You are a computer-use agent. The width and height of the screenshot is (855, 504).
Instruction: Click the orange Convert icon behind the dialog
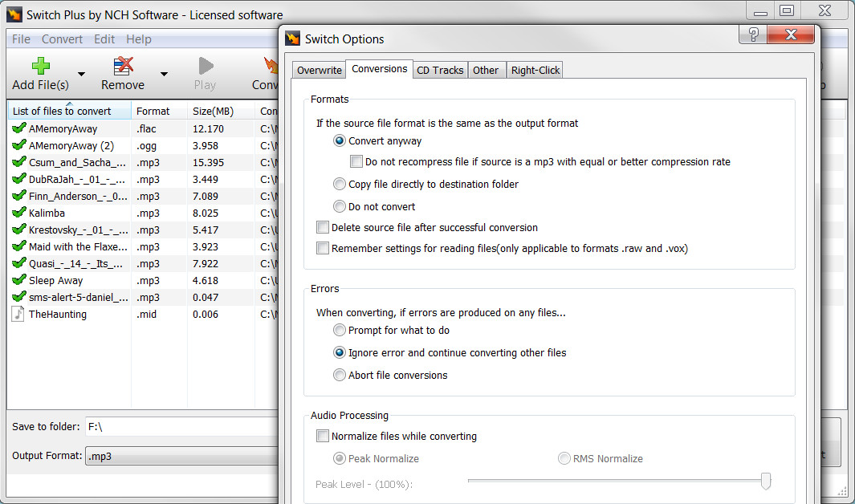pyautogui.click(x=269, y=66)
